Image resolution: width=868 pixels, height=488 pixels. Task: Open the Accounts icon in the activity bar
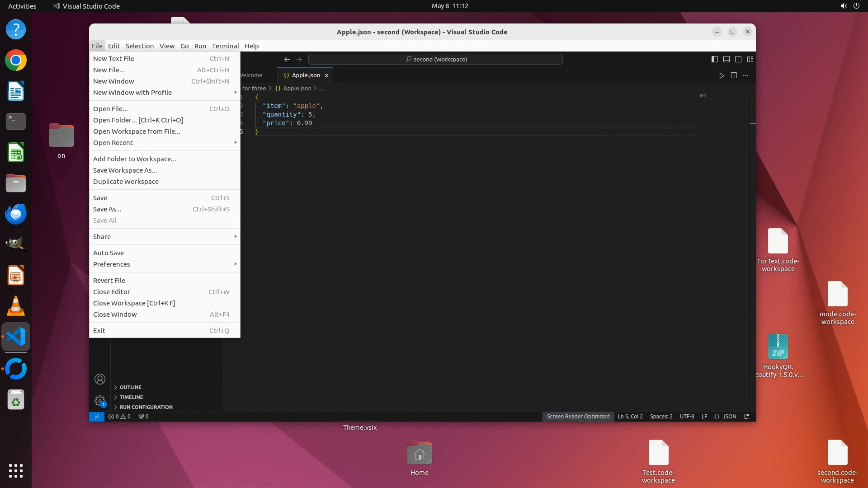pos(100,379)
